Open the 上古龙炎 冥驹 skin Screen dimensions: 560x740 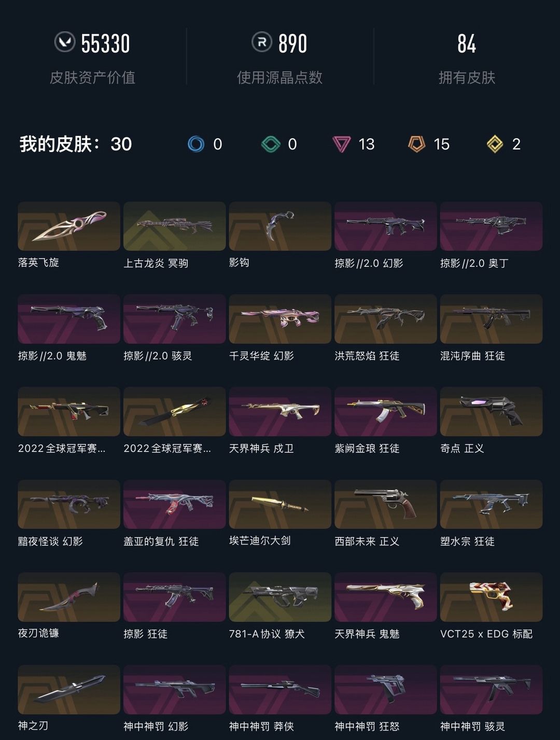[174, 226]
